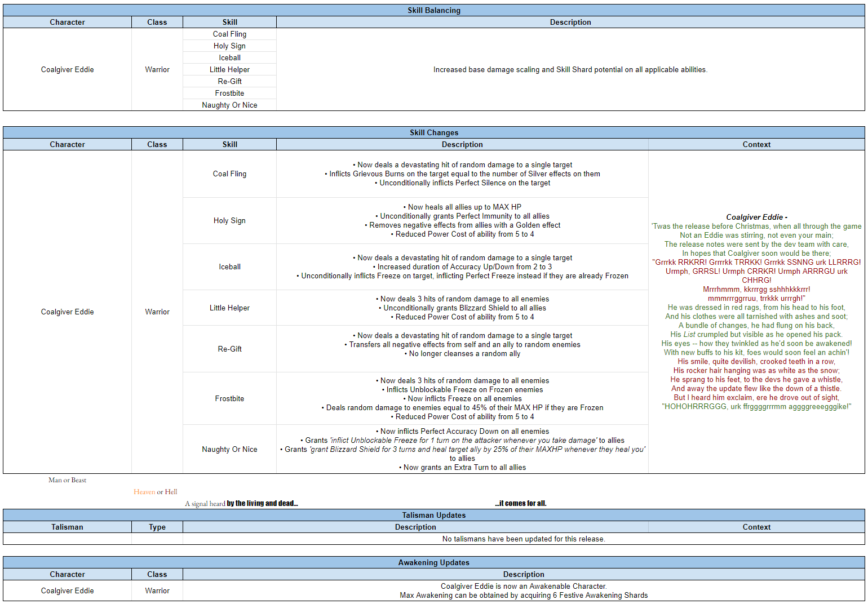Click 'Max Awakening can be obtained' line

pos(524,595)
